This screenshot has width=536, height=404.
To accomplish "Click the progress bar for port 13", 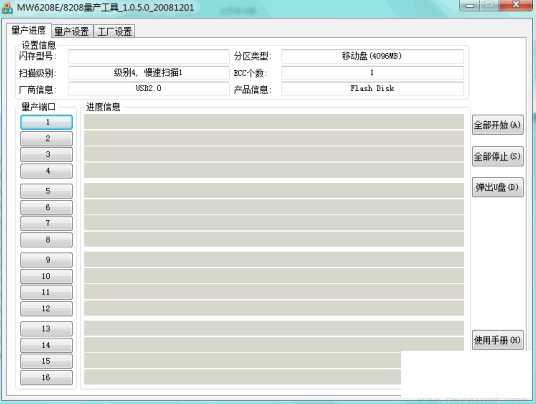I will coord(274,328).
